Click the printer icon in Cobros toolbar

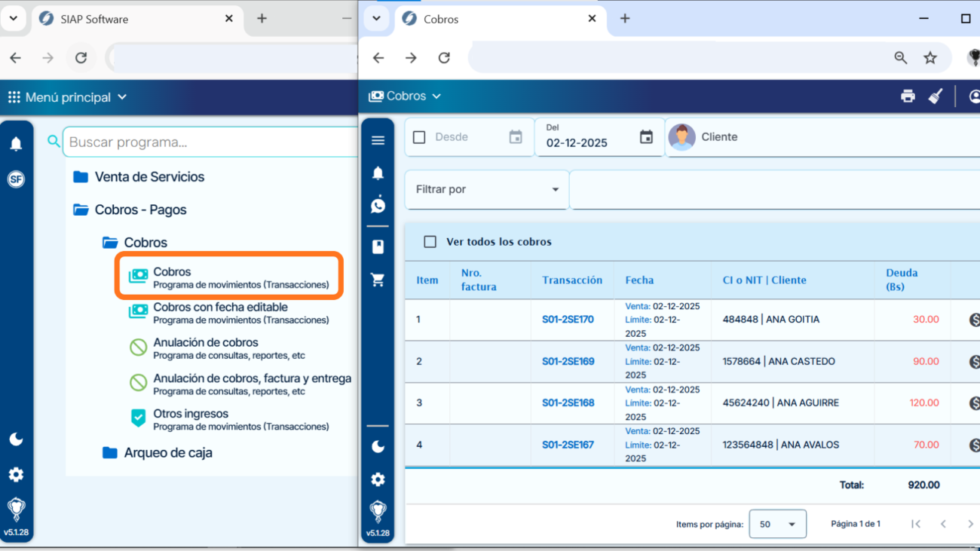(x=908, y=96)
